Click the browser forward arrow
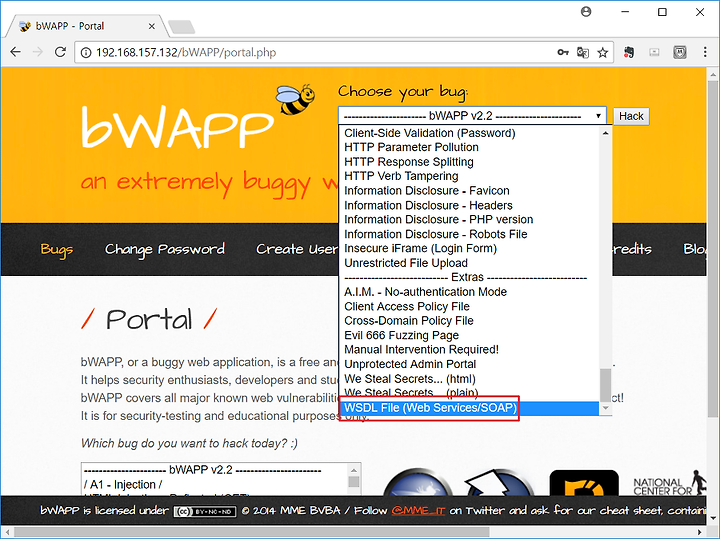This screenshot has height=539, width=720. click(x=38, y=52)
